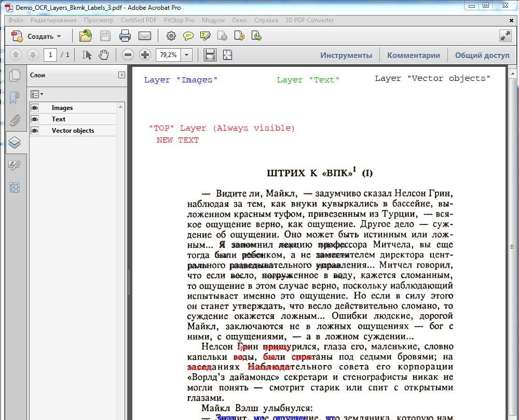
Task: Click the Open file folder icon
Action: click(85, 36)
